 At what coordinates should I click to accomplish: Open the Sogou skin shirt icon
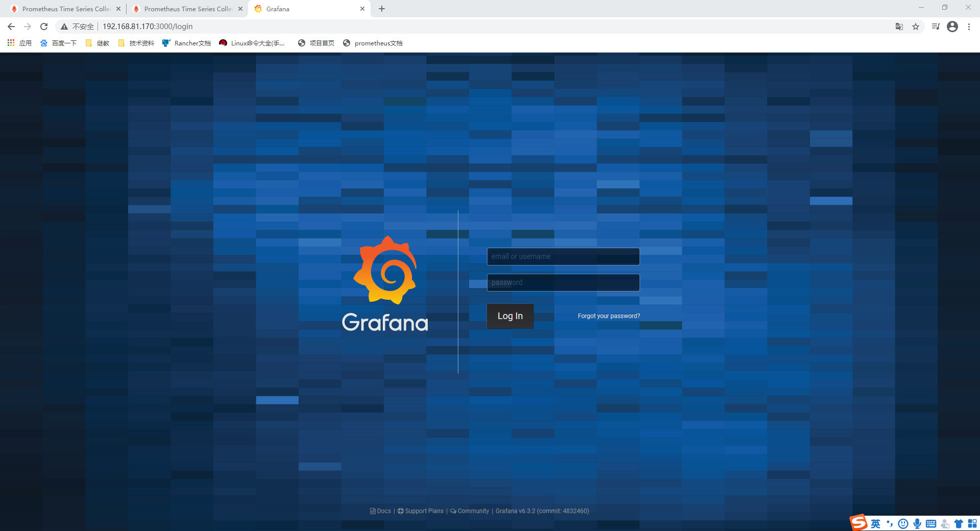[x=959, y=524]
